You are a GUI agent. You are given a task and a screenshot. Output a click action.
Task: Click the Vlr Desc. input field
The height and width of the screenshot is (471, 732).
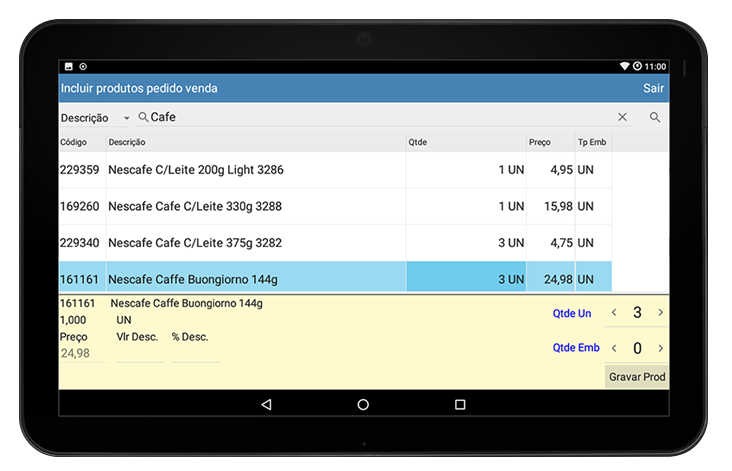tap(140, 353)
